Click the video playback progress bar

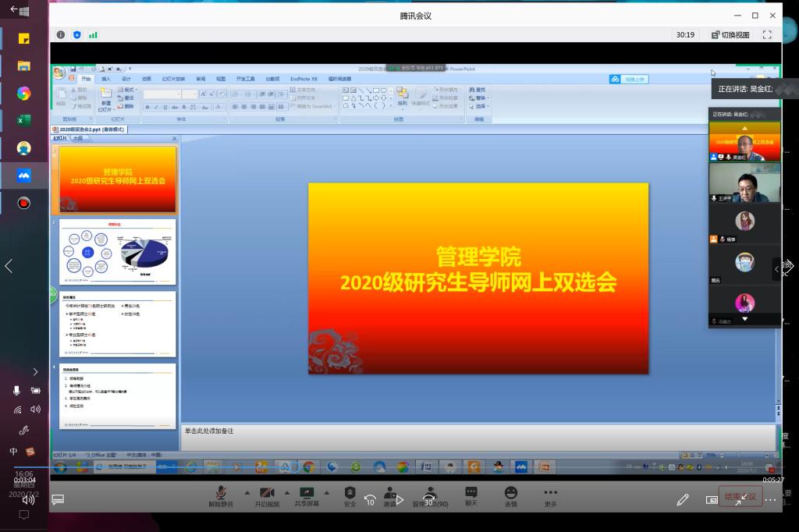(390, 466)
